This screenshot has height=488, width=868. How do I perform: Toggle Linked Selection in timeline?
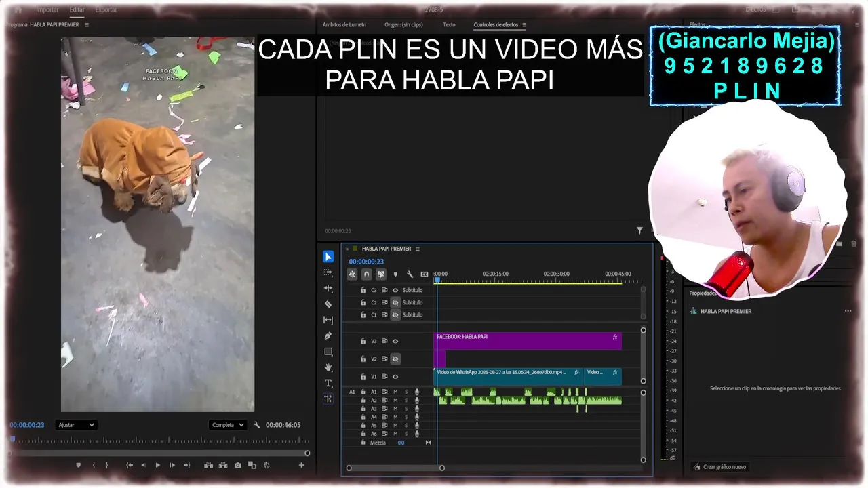tap(381, 274)
